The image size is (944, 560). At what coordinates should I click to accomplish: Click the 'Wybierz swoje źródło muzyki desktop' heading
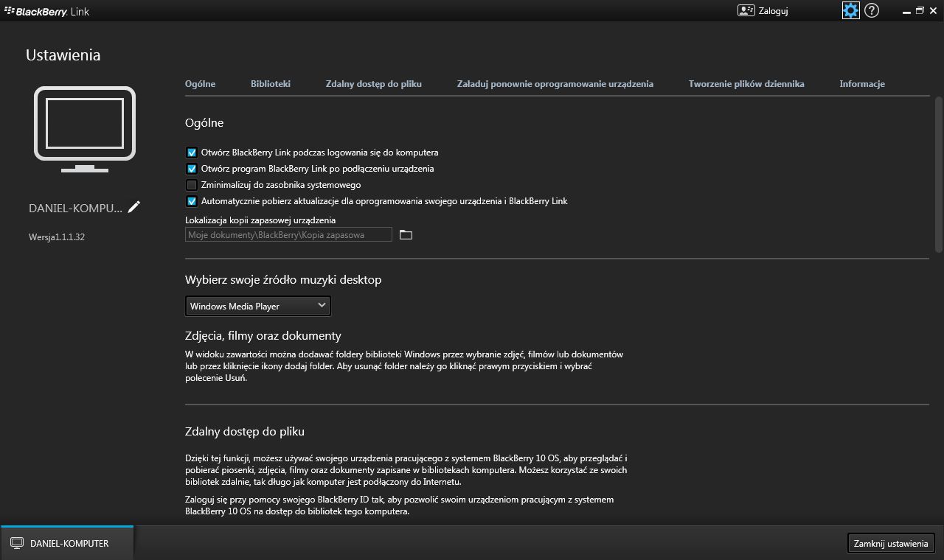tap(283, 280)
